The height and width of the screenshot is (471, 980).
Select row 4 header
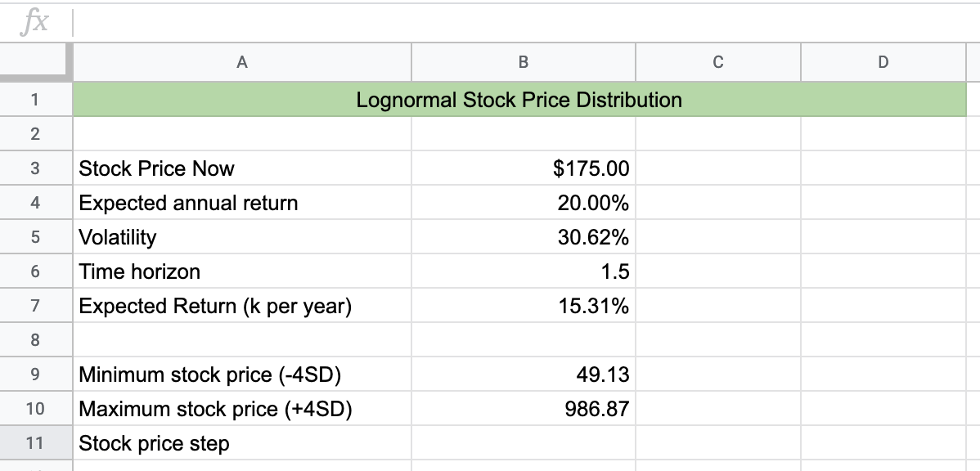[36, 203]
